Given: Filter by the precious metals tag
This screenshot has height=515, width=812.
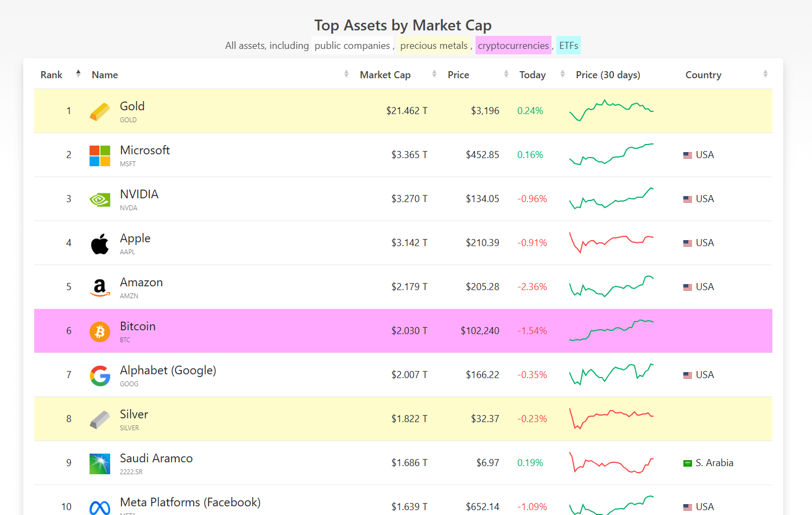Looking at the screenshot, I should (434, 46).
